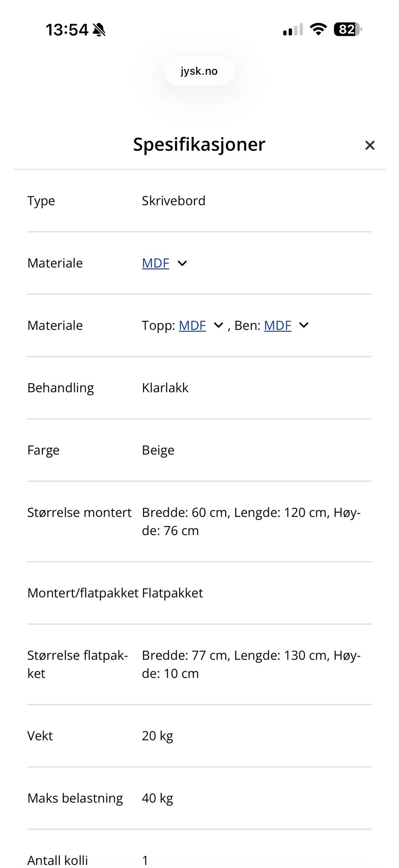Tap the 13:54 clock in status bar
Viewport: 399px width, 868px height.
(x=67, y=30)
